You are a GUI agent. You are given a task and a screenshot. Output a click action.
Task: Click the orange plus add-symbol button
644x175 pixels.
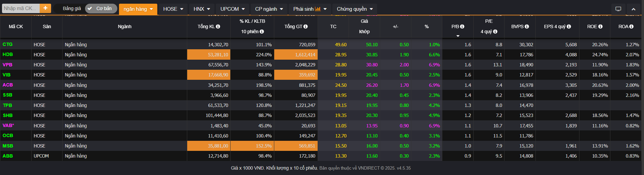pyautogui.click(x=45, y=8)
